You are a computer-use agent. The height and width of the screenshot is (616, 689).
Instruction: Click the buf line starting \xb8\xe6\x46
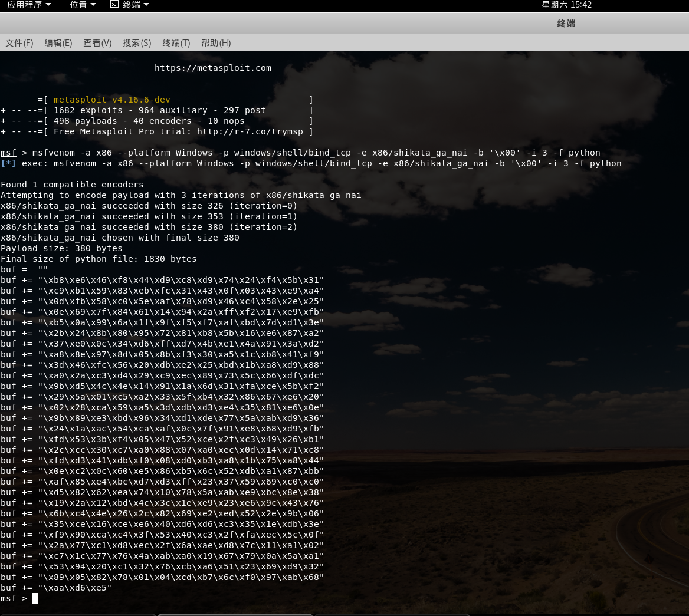pyautogui.click(x=162, y=280)
